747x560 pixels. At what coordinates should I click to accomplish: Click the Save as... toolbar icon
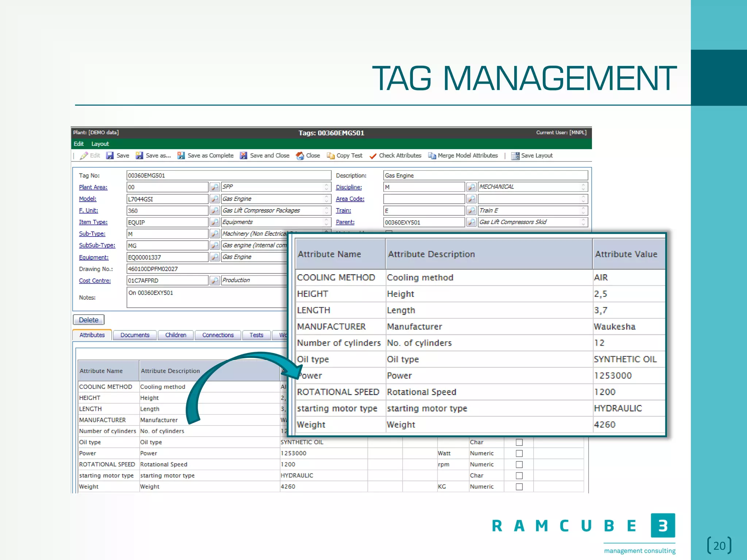[139, 156]
